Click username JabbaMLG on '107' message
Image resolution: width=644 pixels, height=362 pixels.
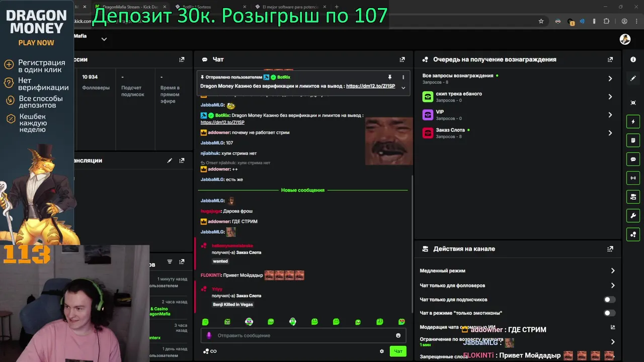coord(212,143)
